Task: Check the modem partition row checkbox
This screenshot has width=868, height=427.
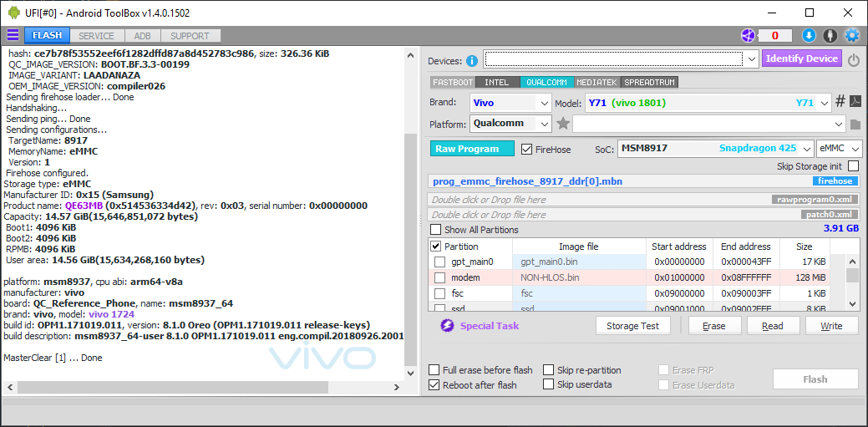Action: 439,277
